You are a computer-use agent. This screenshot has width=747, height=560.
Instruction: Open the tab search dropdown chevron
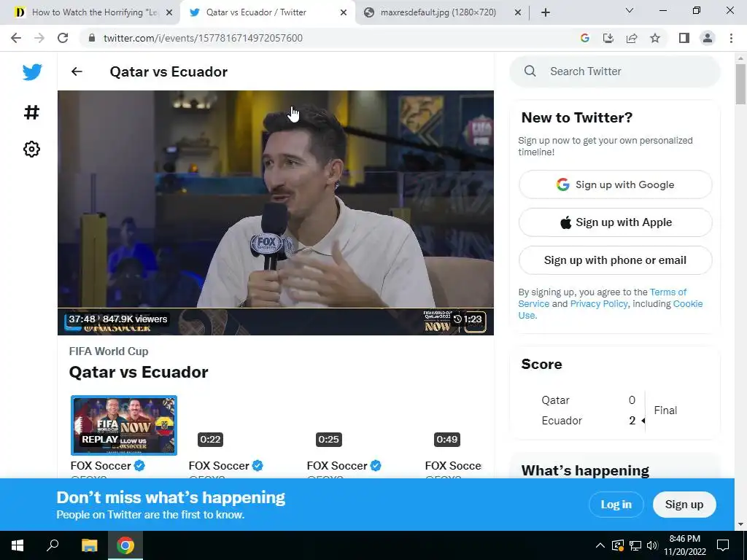tap(630, 10)
